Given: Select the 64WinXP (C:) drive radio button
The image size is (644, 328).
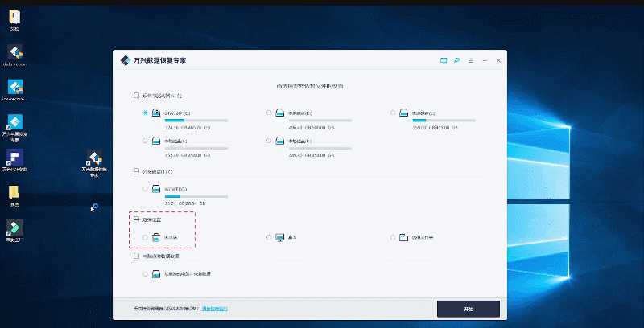Looking at the screenshot, I should pos(145,113).
